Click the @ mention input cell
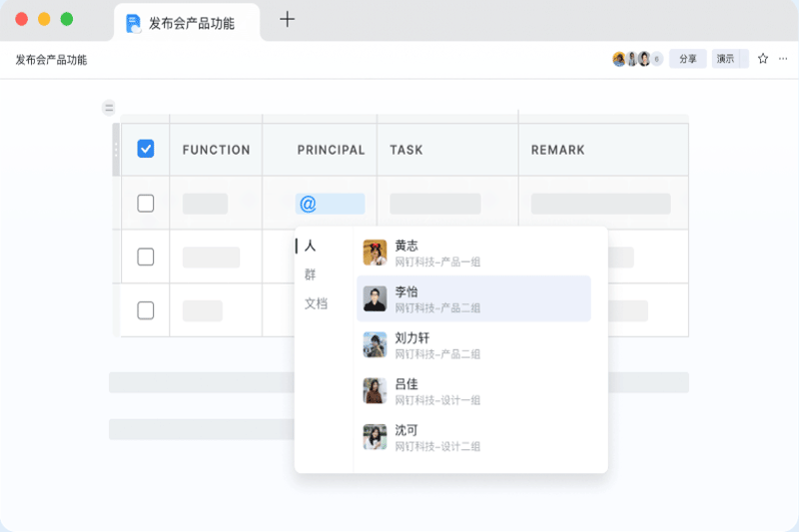Screen dimensions: 799x532 pyautogui.click(x=330, y=204)
